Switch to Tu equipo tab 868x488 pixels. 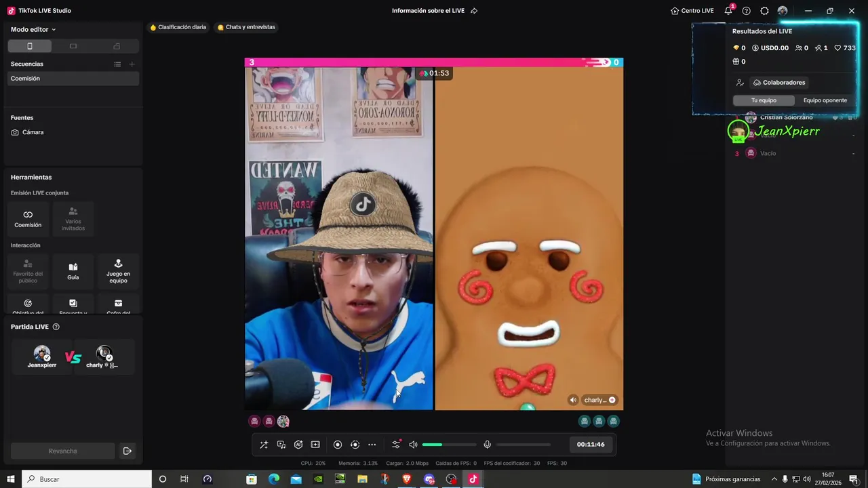[x=764, y=100]
